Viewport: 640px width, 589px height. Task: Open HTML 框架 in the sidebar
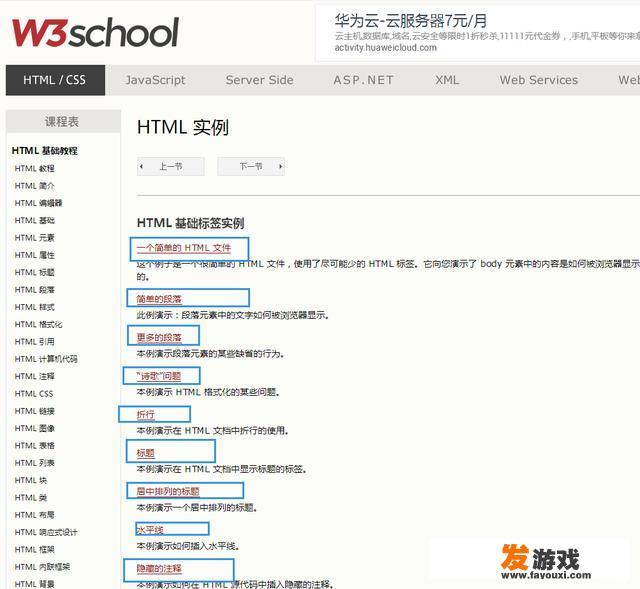pos(35,549)
